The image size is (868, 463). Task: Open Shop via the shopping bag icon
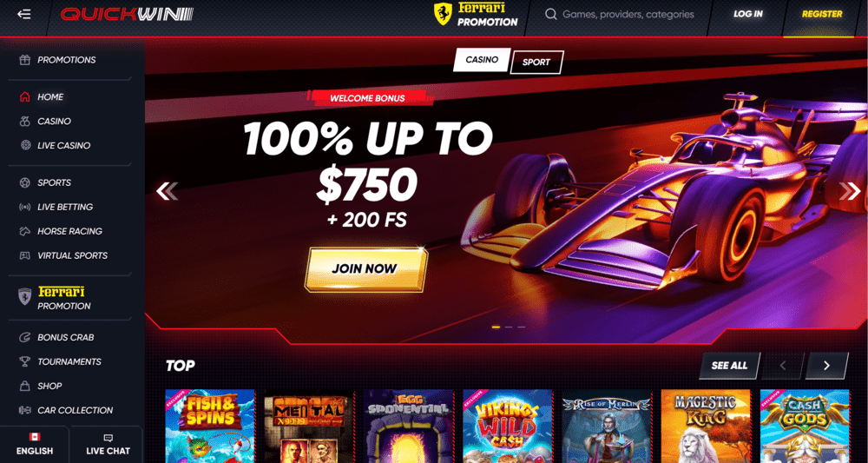[x=24, y=386]
